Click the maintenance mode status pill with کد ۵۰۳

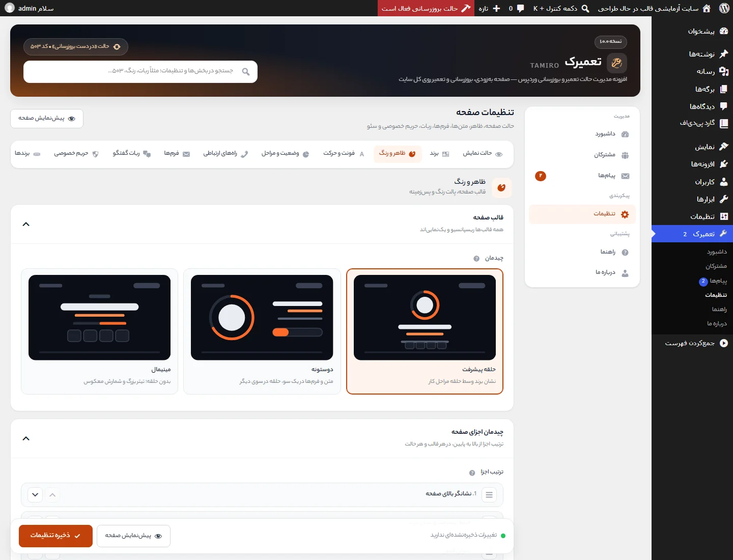(x=76, y=47)
